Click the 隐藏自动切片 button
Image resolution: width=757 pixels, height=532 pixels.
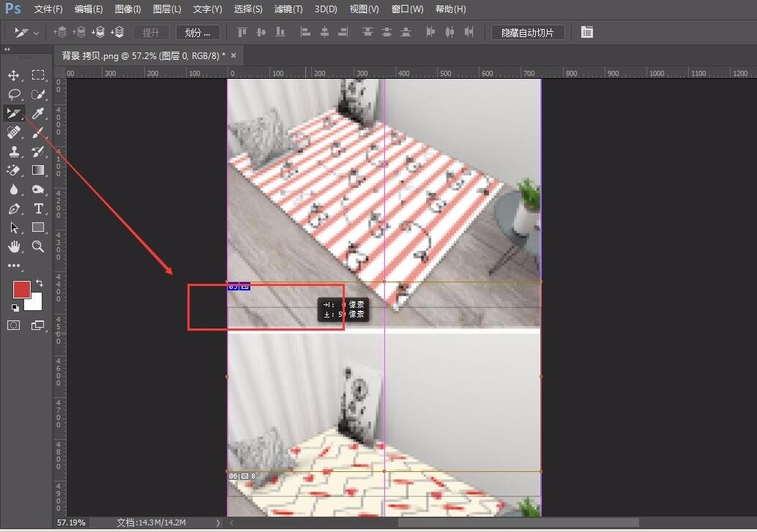point(532,32)
